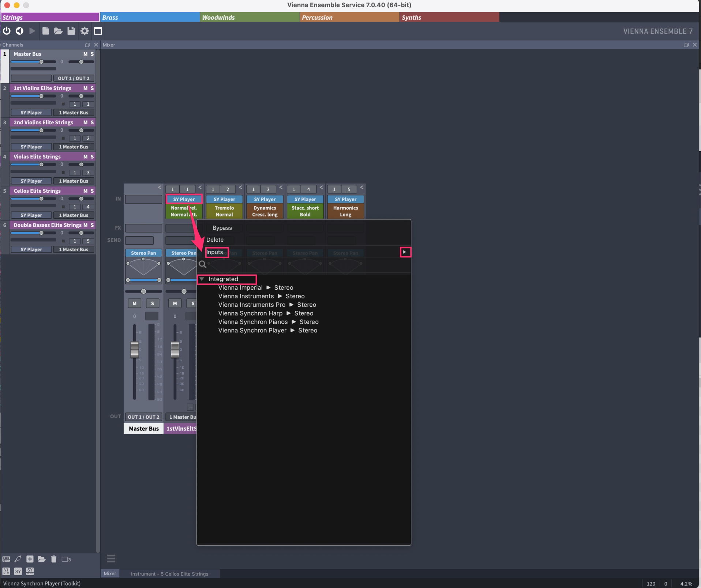Open the mixer hamburger menu icon

point(111,558)
